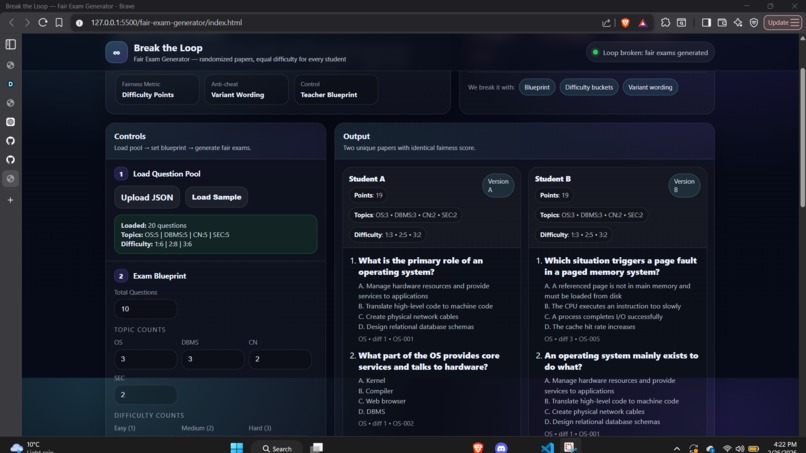
Task: Click the CN topic count field
Action: click(x=280, y=359)
